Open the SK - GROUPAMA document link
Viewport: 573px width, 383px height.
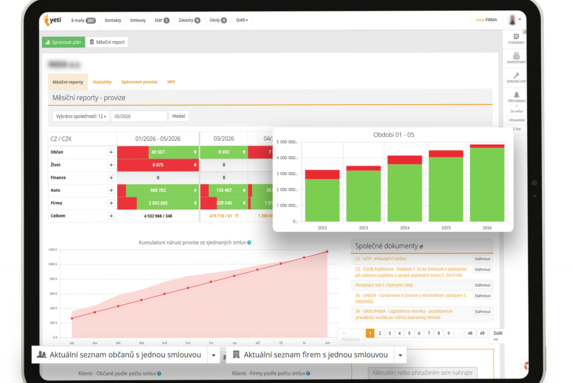404,314
